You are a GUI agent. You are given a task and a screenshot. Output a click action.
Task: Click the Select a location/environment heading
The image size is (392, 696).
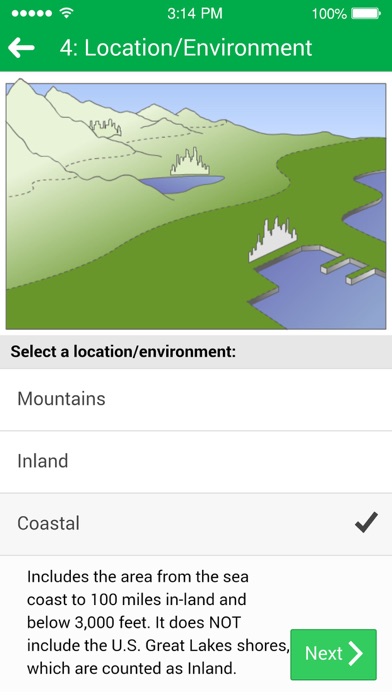(123, 352)
